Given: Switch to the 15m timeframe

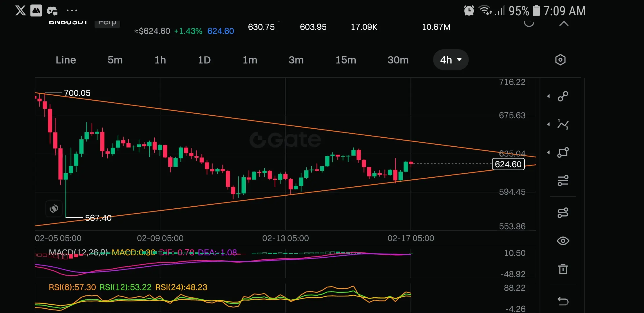Looking at the screenshot, I should pyautogui.click(x=345, y=60).
